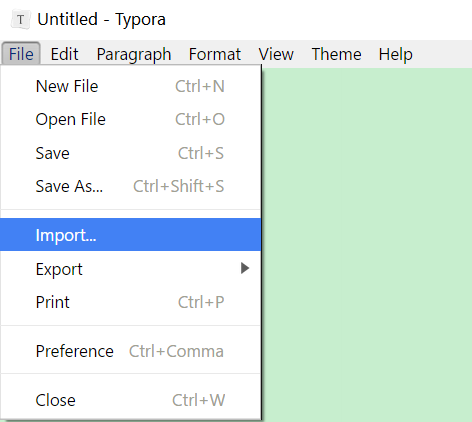This screenshot has height=422, width=472.
Task: Open the Help menu
Action: (x=395, y=54)
